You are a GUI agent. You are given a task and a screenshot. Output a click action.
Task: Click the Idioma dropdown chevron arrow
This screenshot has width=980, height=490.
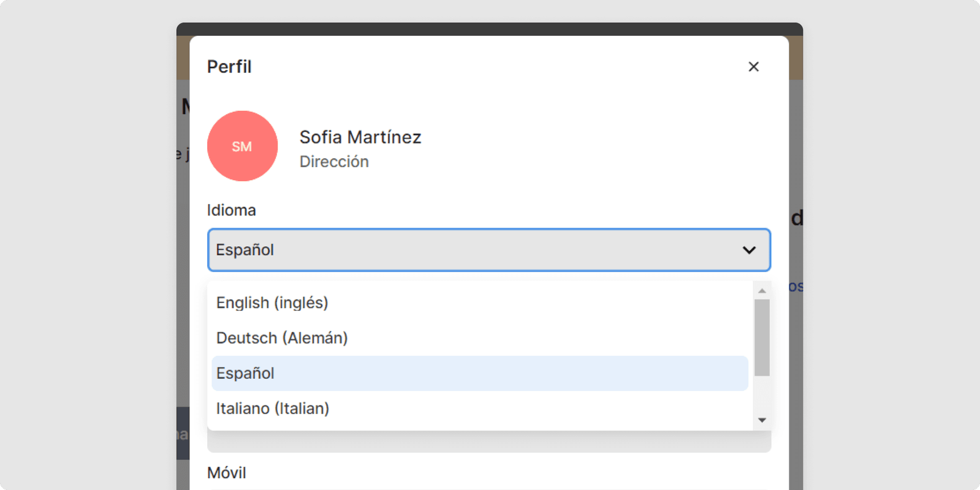pos(749,250)
